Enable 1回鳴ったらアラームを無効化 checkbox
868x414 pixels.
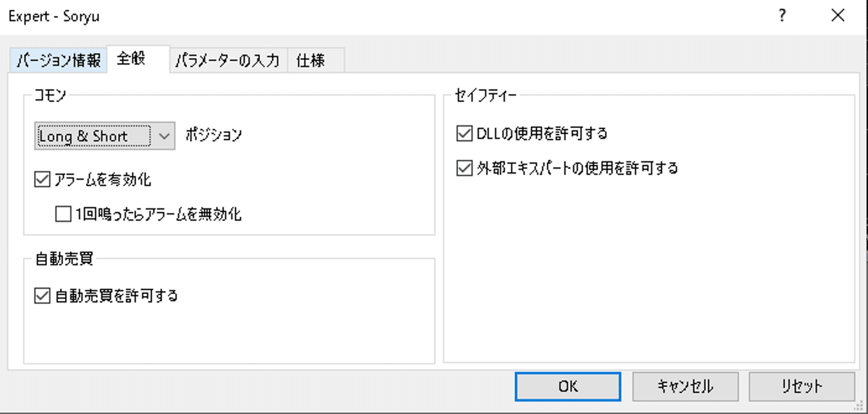[62, 214]
